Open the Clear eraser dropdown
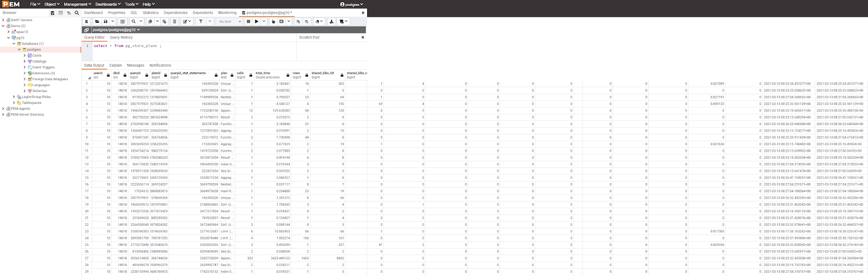The height and width of the screenshot is (280, 868). click(x=319, y=22)
